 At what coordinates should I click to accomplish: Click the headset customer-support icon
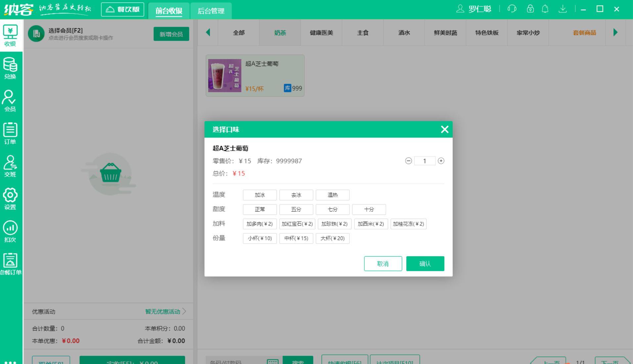[x=512, y=9]
